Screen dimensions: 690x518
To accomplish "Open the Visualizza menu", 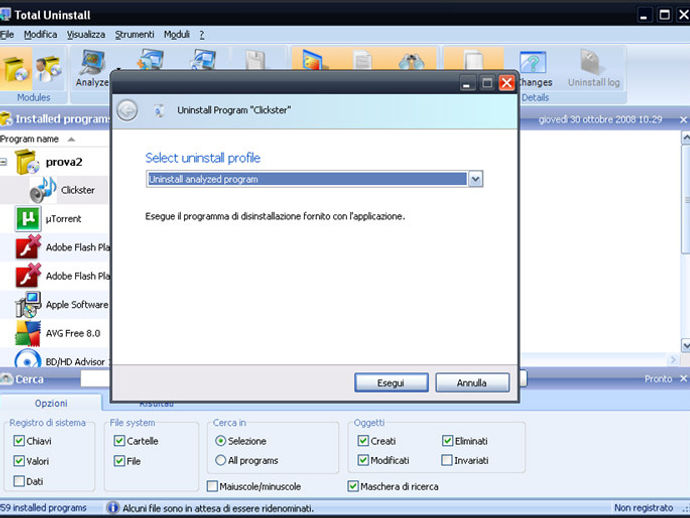I will pyautogui.click(x=86, y=34).
